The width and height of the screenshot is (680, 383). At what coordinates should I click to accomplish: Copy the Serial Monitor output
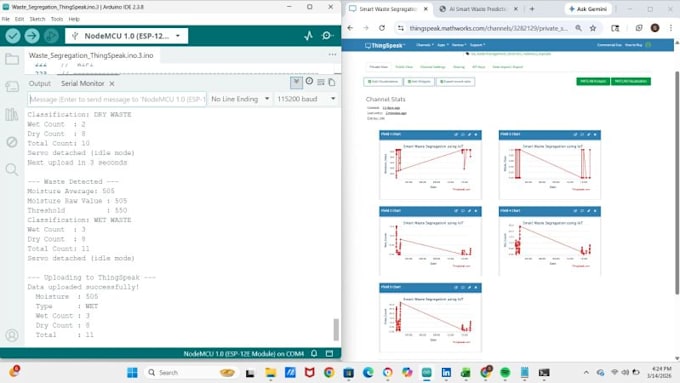332,82
